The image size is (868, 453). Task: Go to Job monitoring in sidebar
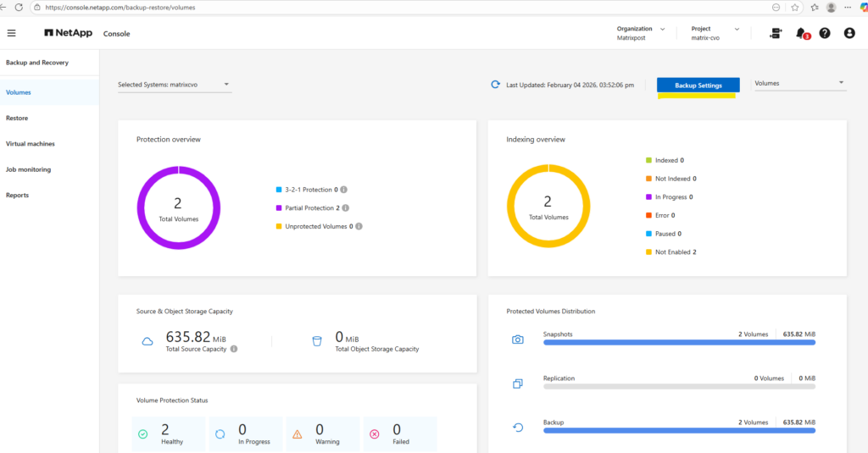(x=28, y=169)
